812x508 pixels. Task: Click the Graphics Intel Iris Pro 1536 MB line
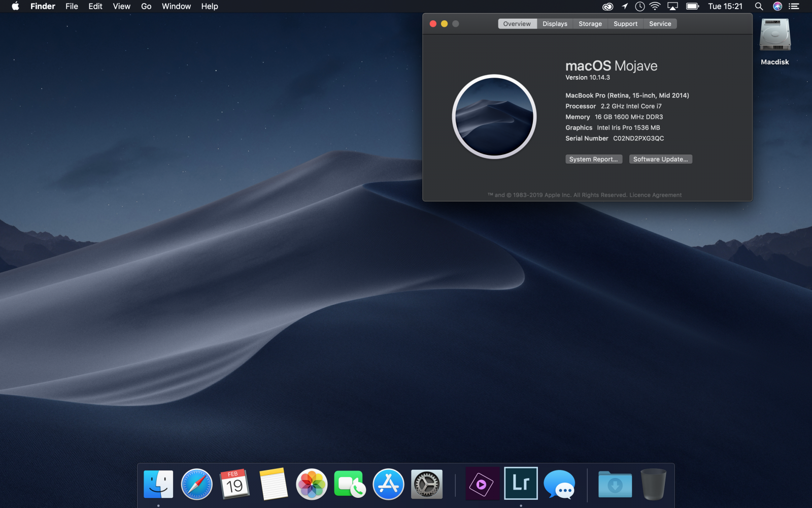pyautogui.click(x=613, y=128)
